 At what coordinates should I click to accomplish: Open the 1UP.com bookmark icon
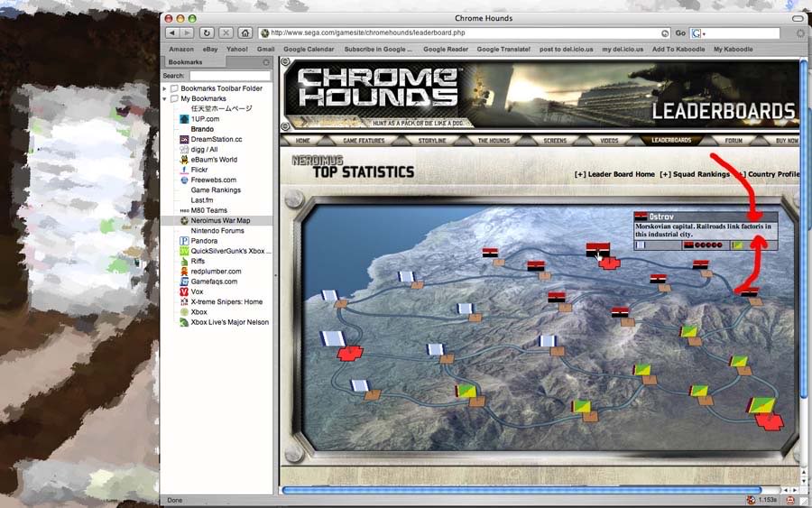tap(184, 119)
